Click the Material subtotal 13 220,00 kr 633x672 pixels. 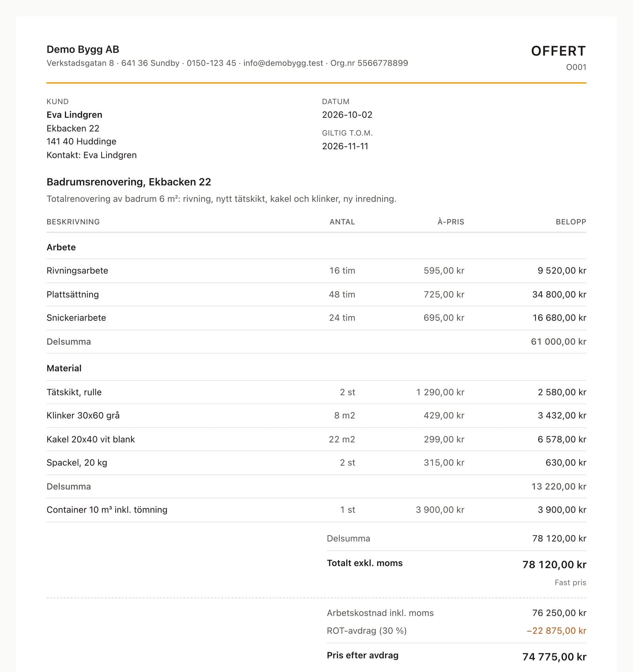point(559,486)
